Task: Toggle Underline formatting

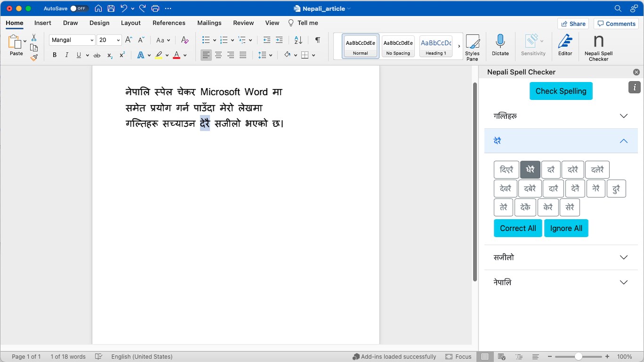Action: point(79,55)
